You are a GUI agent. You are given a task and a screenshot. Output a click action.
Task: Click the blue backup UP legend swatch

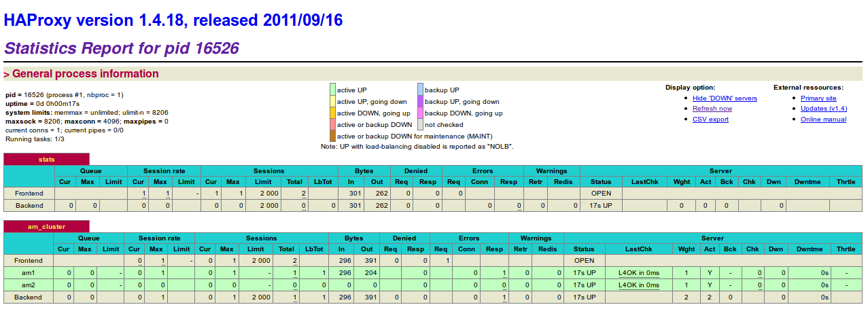pos(421,90)
